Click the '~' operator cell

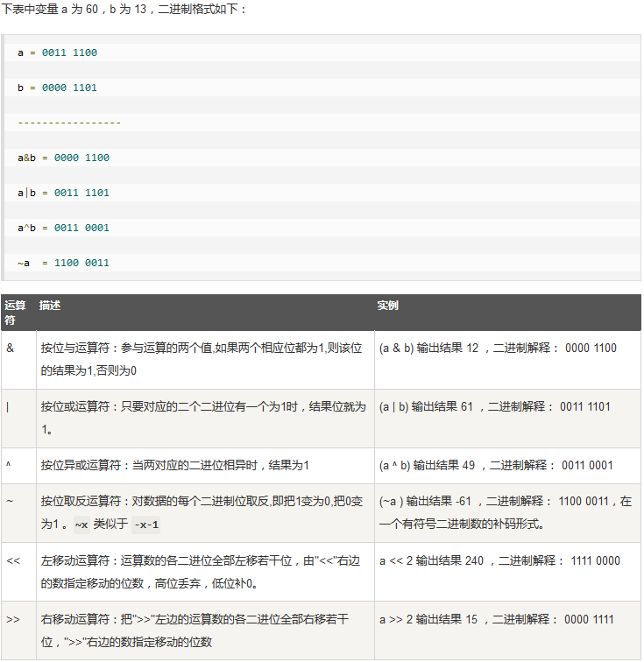pyautogui.click(x=18, y=513)
